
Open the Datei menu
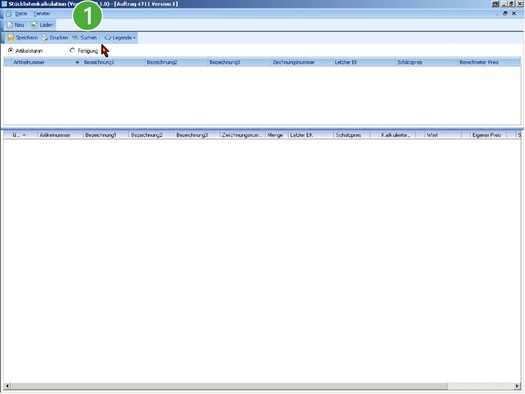[21, 14]
